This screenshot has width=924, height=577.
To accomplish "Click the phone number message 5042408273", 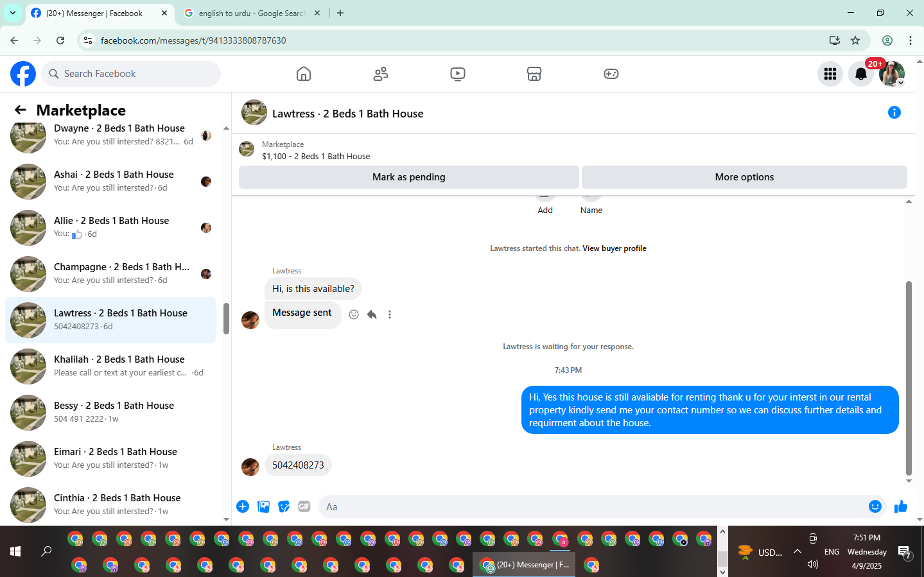I will coord(298,465).
